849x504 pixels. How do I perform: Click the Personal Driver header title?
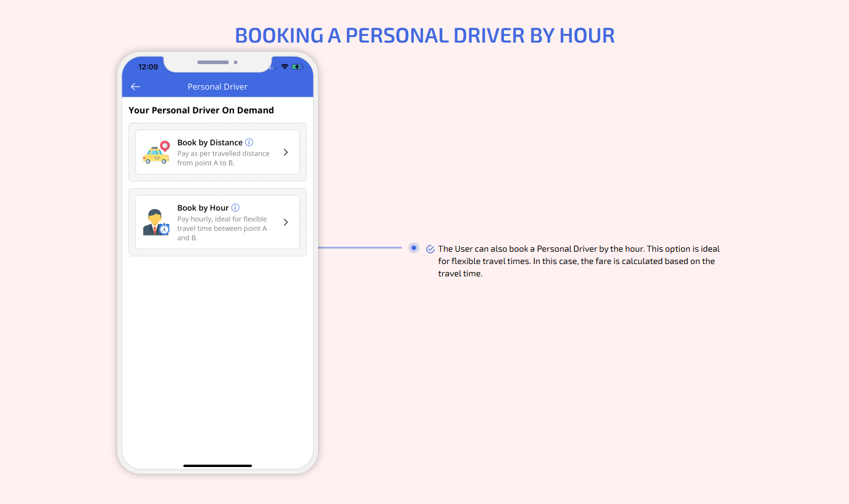click(x=217, y=87)
